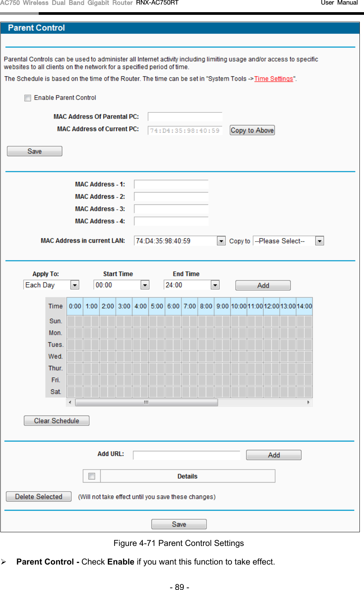Click the MAC Address of Current PC field

pos(185,130)
